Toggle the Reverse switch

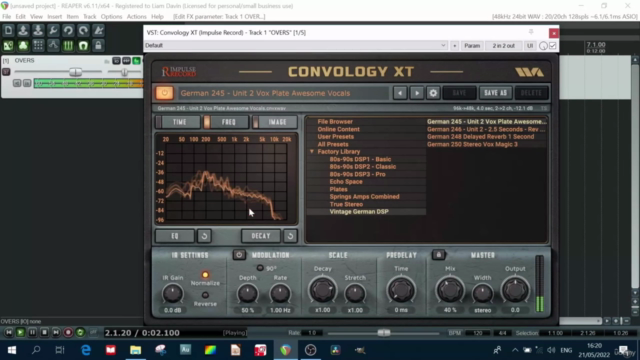coord(205,295)
